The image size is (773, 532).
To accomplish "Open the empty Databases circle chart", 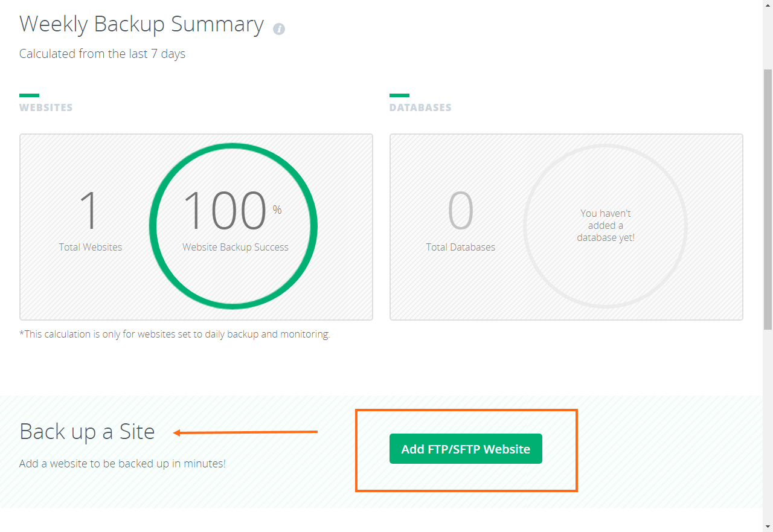I will pos(605,225).
